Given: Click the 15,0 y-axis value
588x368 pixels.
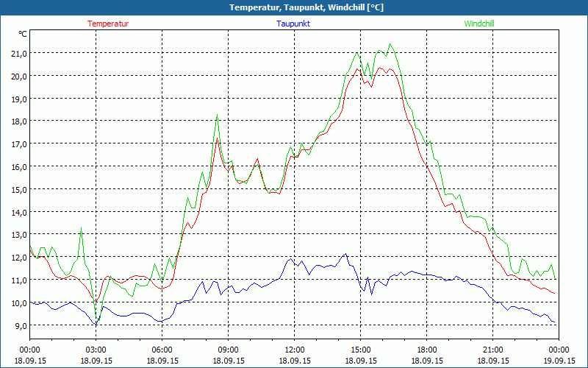Looking at the screenshot, I should [19, 190].
